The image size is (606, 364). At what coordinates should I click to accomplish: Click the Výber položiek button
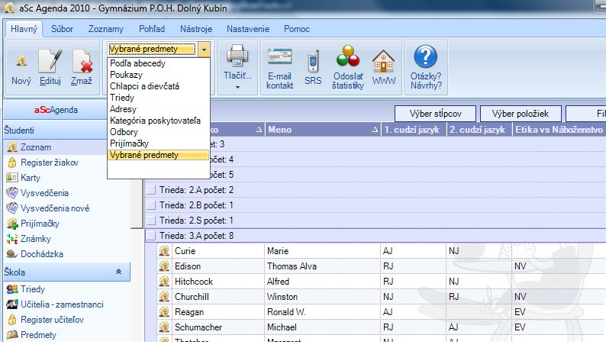(521, 114)
